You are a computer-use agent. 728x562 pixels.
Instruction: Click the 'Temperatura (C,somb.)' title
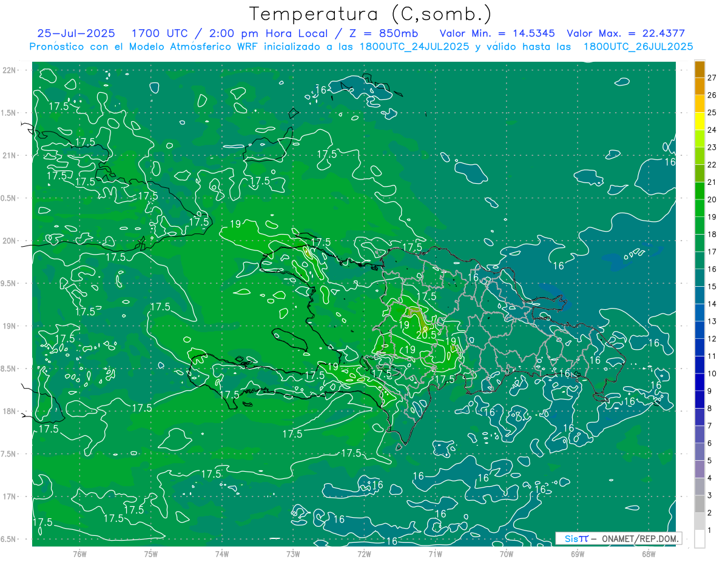[x=371, y=15]
